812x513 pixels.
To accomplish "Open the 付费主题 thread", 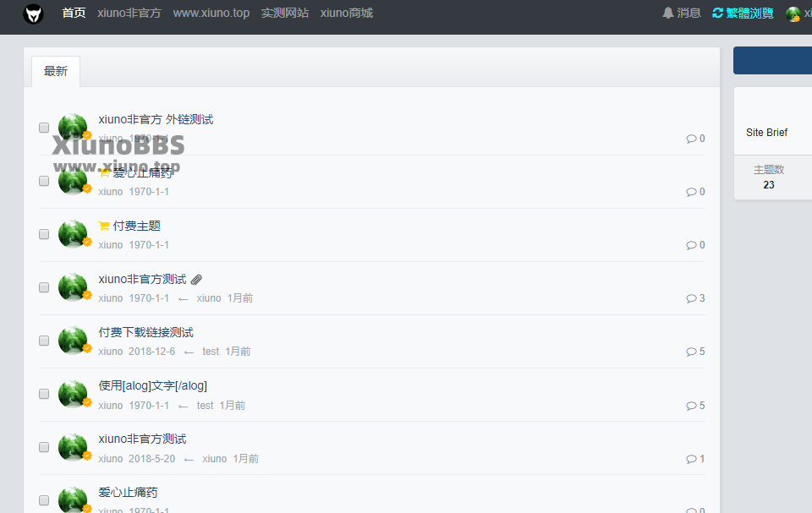I will point(137,226).
